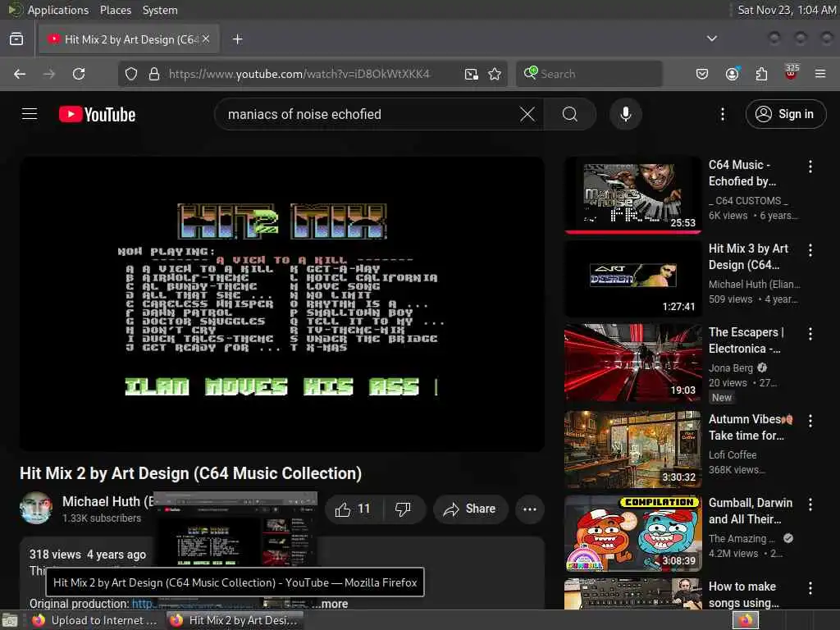The width and height of the screenshot is (840, 630).
Task: Open Gumball, Darwin video title
Action: tap(751, 511)
